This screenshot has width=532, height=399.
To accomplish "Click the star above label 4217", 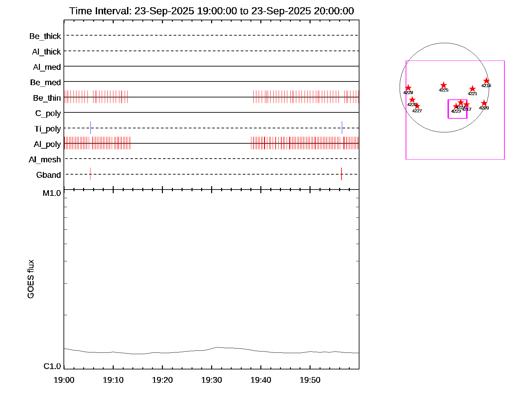I will coord(466,105).
